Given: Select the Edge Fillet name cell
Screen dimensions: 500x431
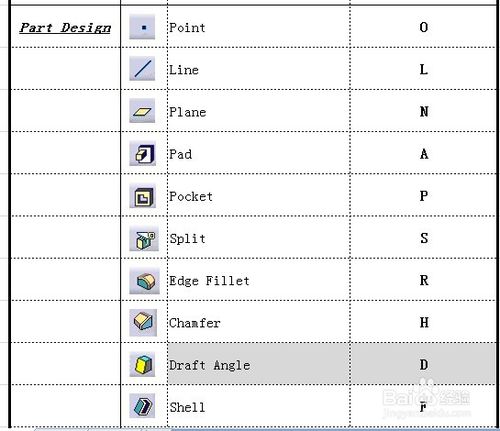Looking at the screenshot, I should [x=259, y=279].
